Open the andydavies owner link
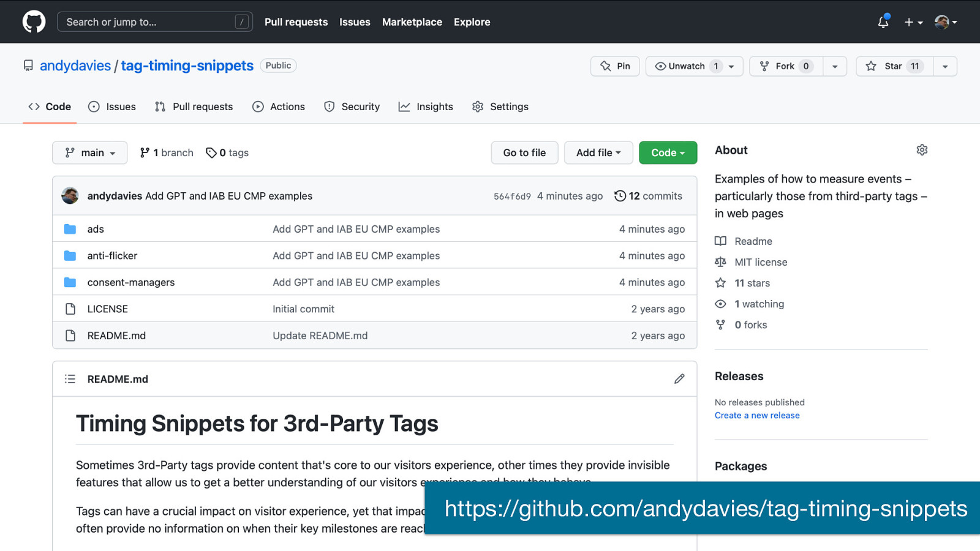 click(75, 66)
